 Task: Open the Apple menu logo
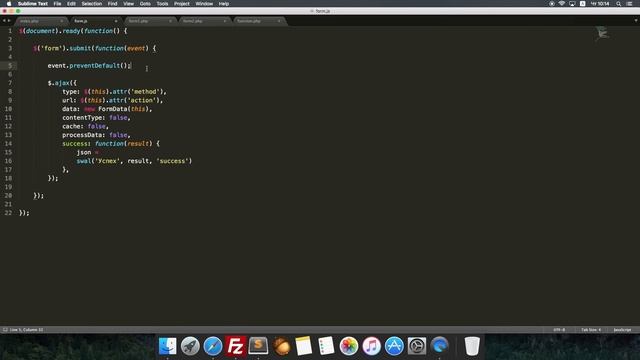9,4
